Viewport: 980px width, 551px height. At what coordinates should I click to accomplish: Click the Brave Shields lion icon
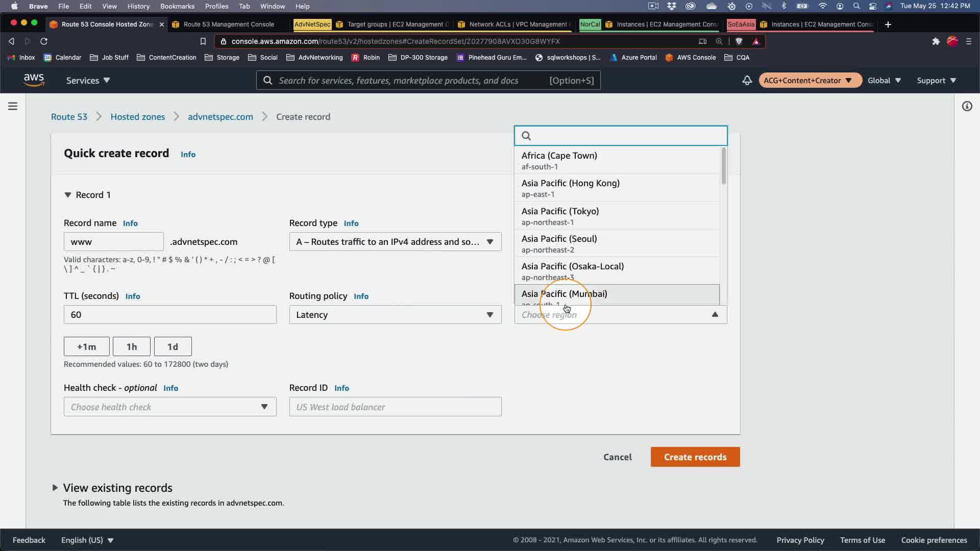[739, 41]
